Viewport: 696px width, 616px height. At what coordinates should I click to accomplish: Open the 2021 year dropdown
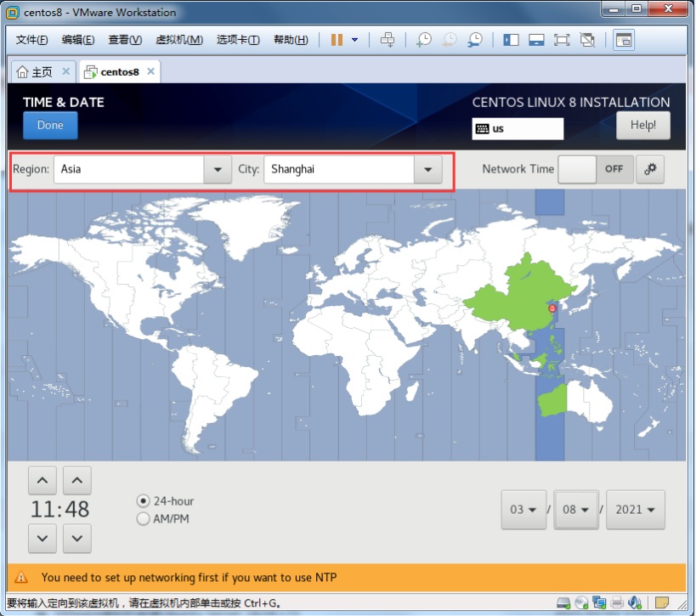[x=637, y=510]
